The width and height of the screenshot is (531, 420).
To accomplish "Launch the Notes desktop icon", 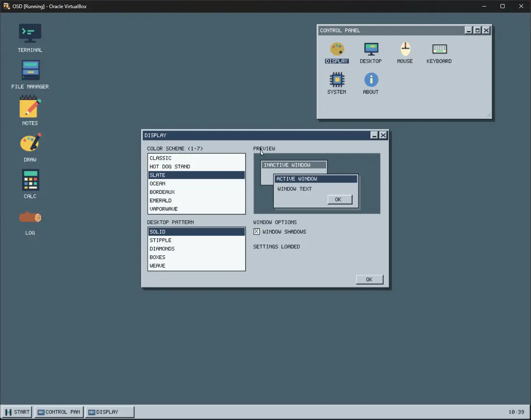I will point(30,111).
